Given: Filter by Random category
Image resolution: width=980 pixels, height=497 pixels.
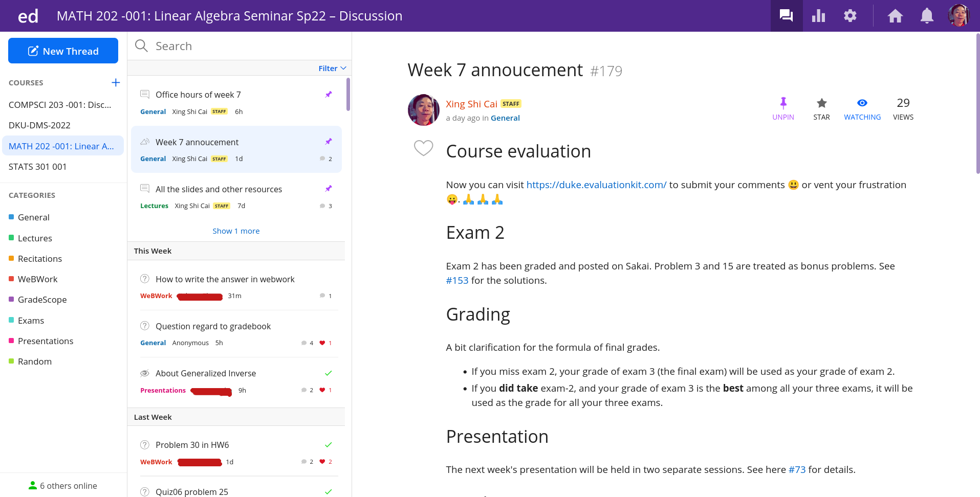Looking at the screenshot, I should click(30, 362).
